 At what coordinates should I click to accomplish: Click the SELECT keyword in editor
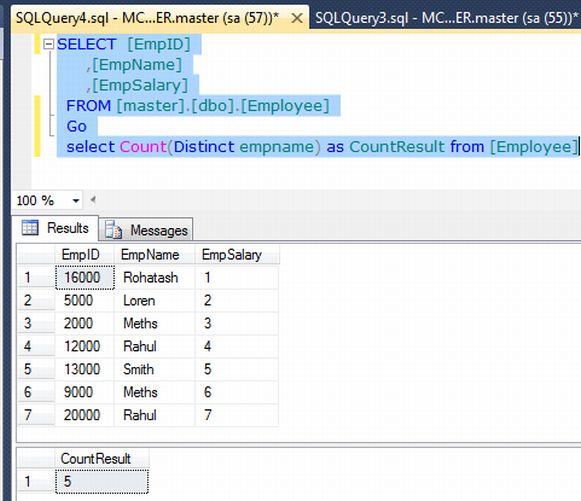[87, 44]
